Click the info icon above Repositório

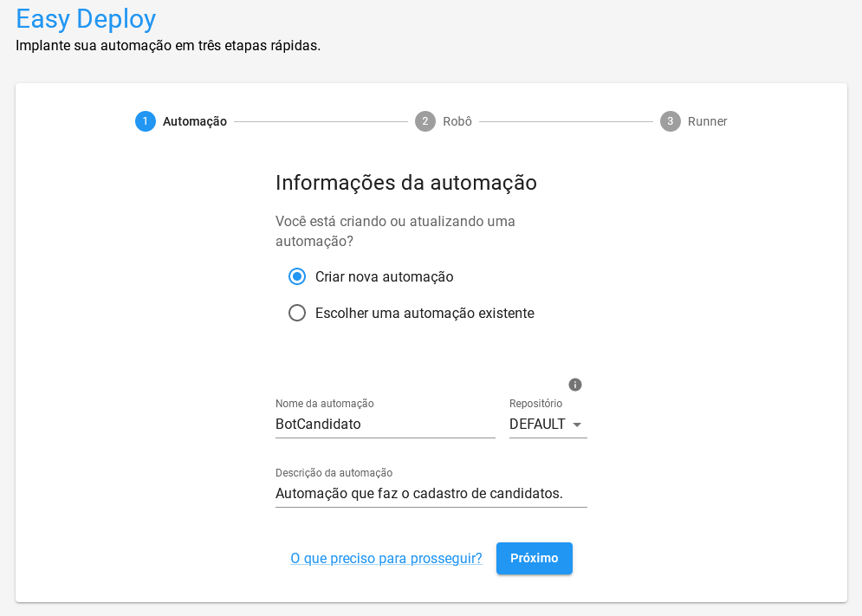(575, 385)
